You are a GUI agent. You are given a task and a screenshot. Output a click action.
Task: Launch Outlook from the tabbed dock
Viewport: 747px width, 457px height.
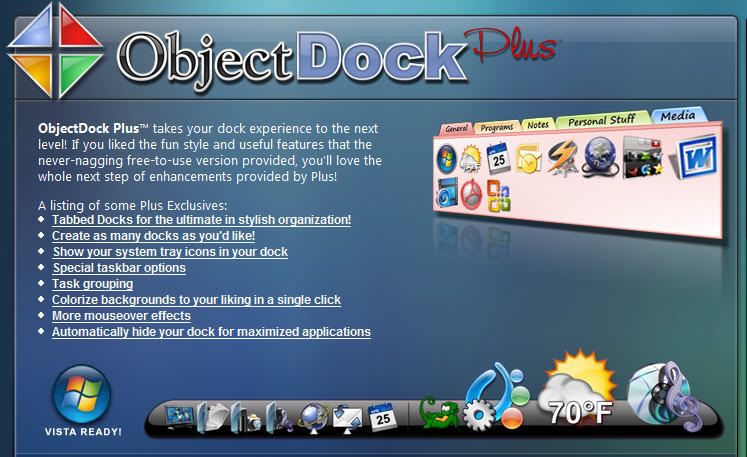527,158
